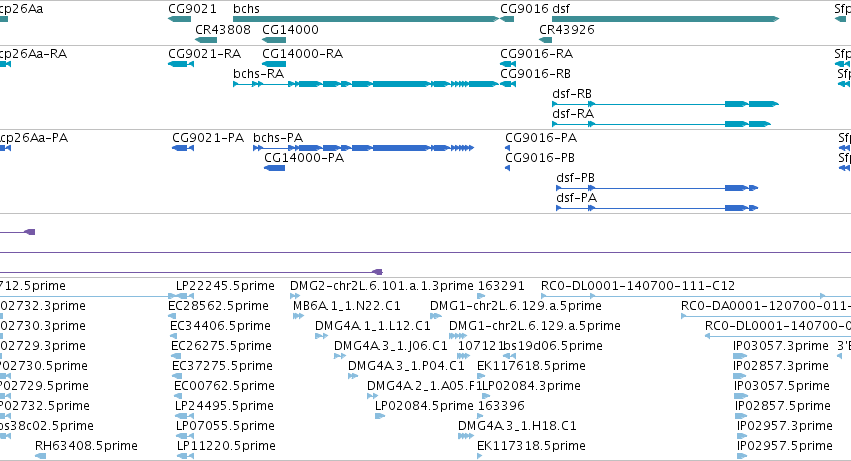Select the dsf-PA protein label
Viewport: 851px width, 461px height.
pyautogui.click(x=576, y=198)
